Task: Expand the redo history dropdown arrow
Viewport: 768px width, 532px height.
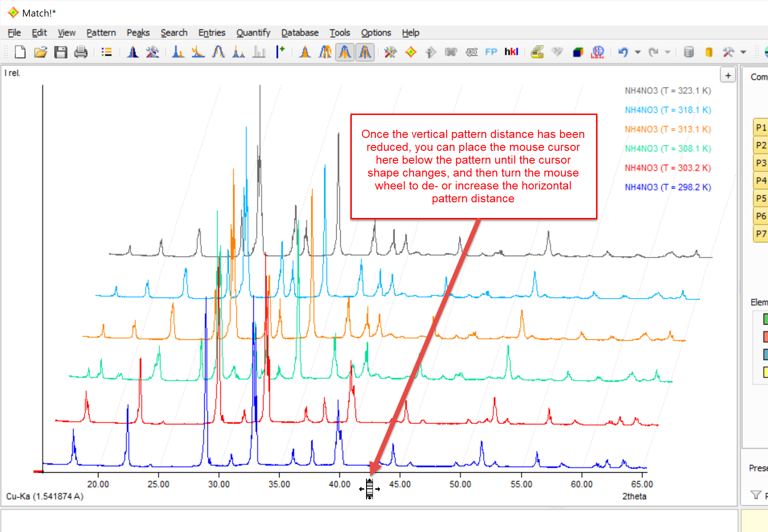Action: (x=668, y=52)
